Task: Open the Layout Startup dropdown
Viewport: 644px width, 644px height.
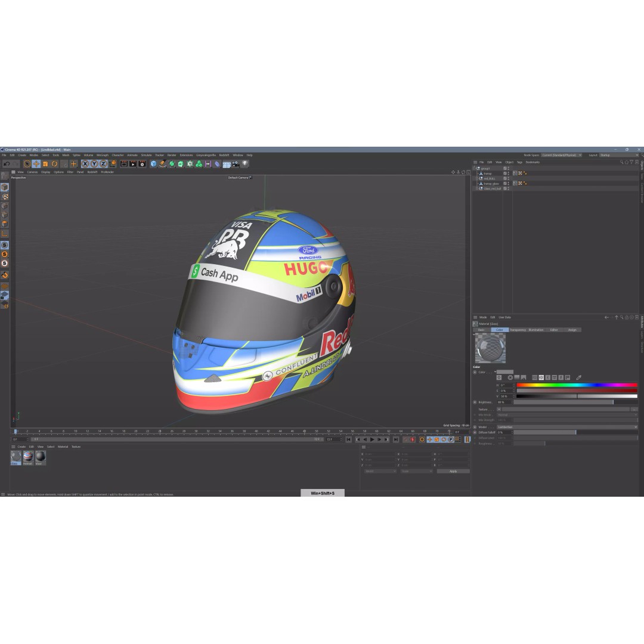Action: click(618, 155)
